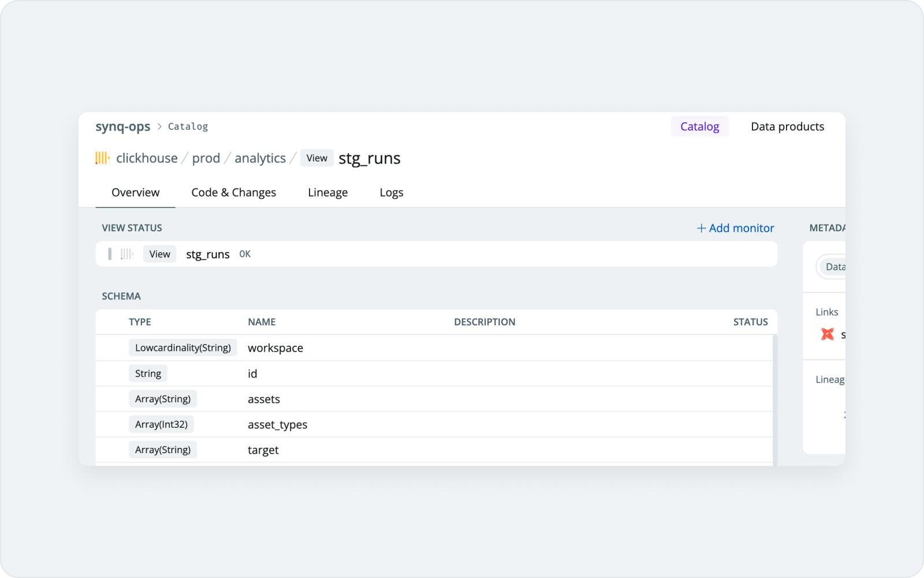Click the STATUS column header

coord(751,322)
